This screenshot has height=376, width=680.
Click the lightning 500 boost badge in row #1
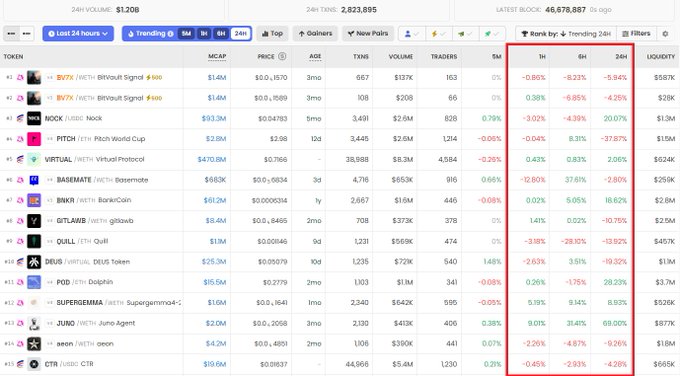pos(154,78)
